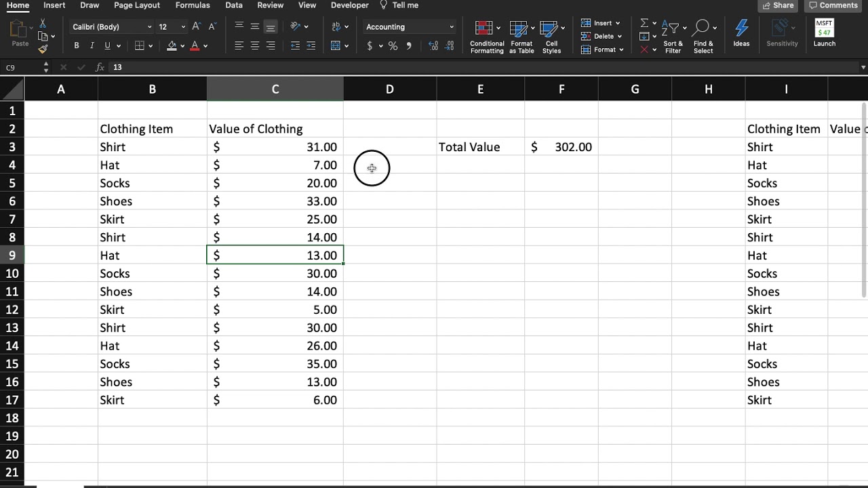Open Find & Select

[x=703, y=37]
